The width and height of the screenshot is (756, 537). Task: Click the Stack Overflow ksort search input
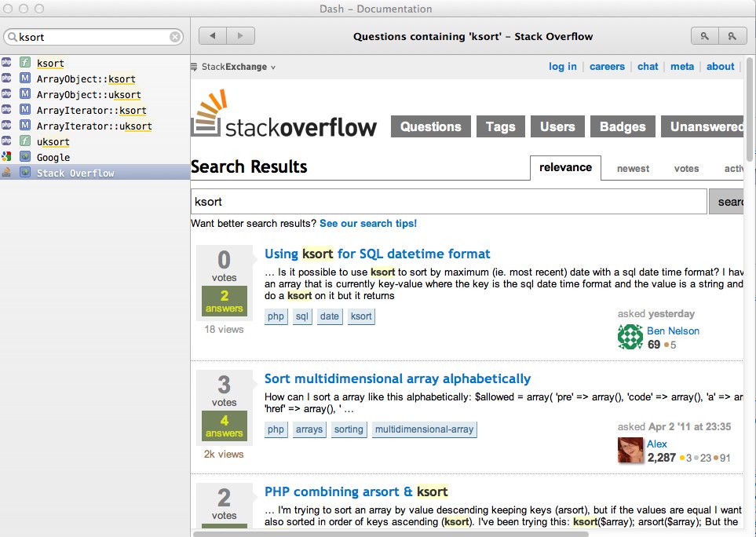(x=449, y=202)
